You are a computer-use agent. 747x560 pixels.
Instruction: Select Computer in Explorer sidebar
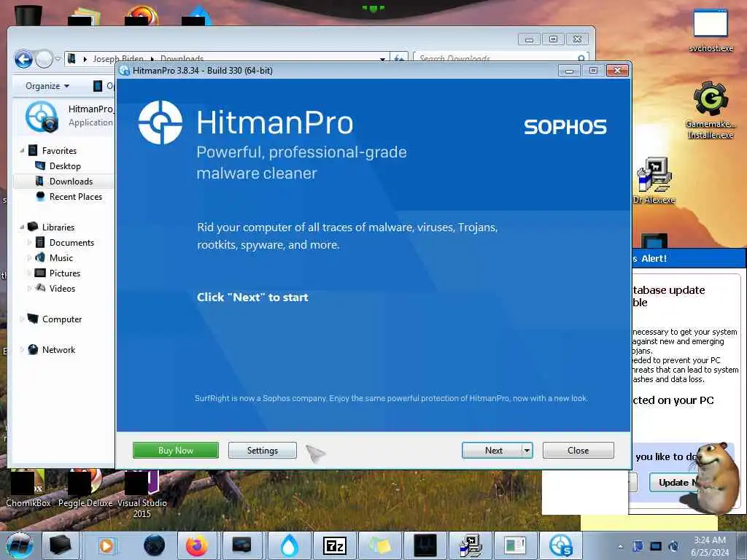(x=61, y=319)
